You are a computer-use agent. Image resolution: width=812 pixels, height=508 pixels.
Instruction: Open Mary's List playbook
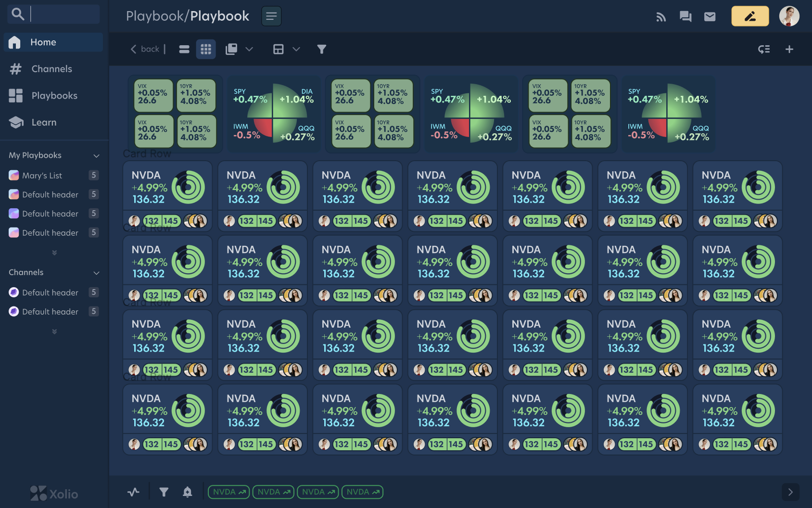[x=53, y=176]
